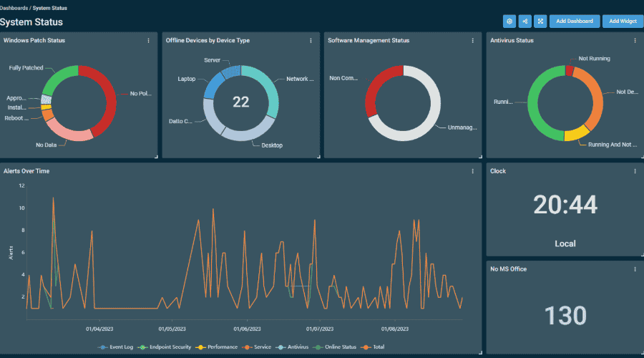Click the Local clock label
This screenshot has height=358, width=644.
click(565, 243)
